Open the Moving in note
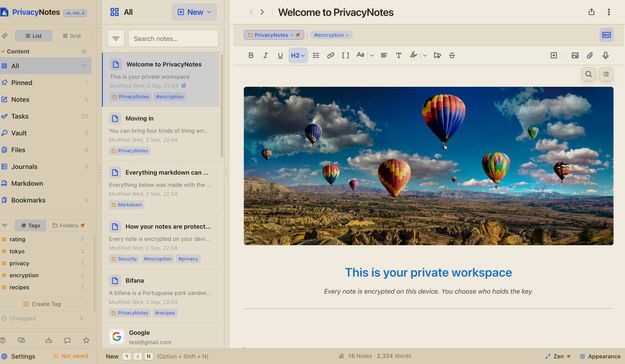The image size is (625, 364). click(x=161, y=134)
